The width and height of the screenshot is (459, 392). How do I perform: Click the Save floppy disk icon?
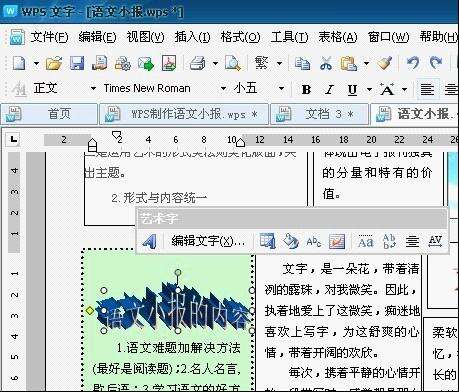pyautogui.click(x=77, y=63)
